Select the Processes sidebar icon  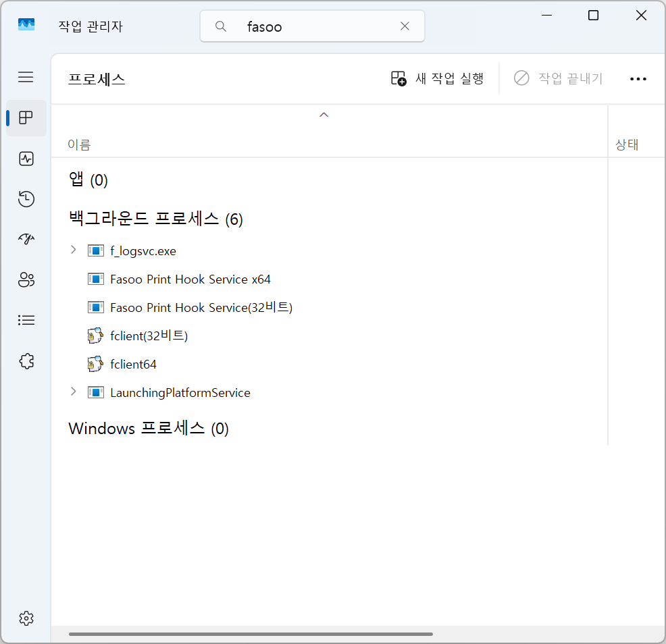(26, 117)
